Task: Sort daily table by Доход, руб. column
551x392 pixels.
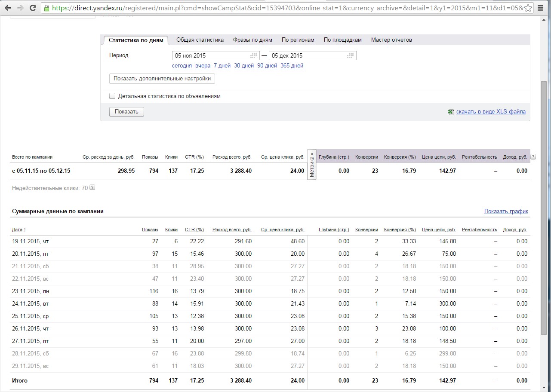Action: point(515,230)
